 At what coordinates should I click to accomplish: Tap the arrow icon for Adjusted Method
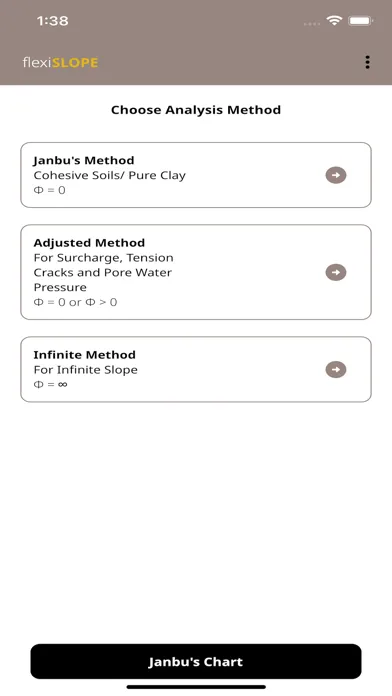tap(336, 272)
